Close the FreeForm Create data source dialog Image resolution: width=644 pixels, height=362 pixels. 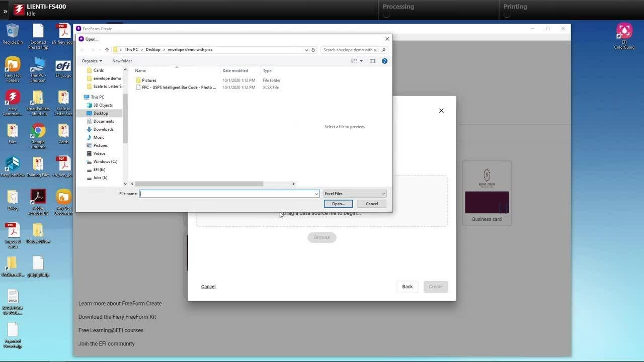[x=441, y=111]
